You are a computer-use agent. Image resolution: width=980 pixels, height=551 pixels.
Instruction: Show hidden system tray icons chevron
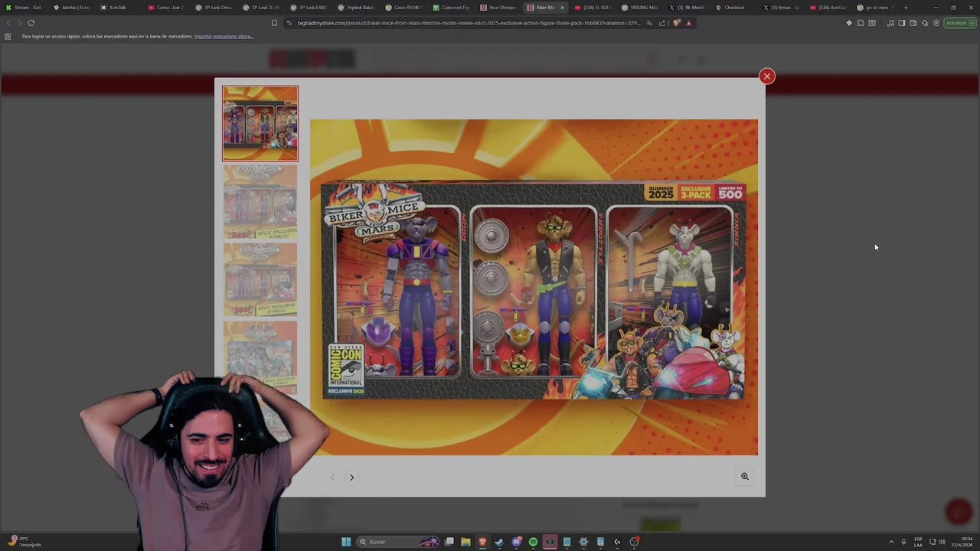click(891, 542)
